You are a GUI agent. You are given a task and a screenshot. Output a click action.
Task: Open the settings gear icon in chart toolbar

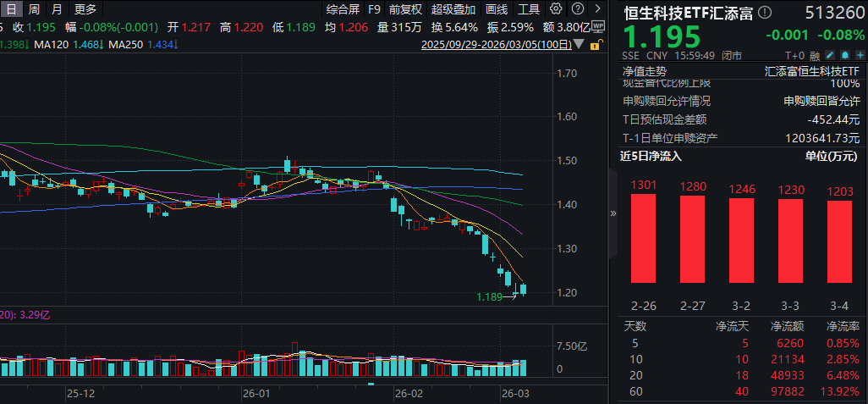[556, 9]
